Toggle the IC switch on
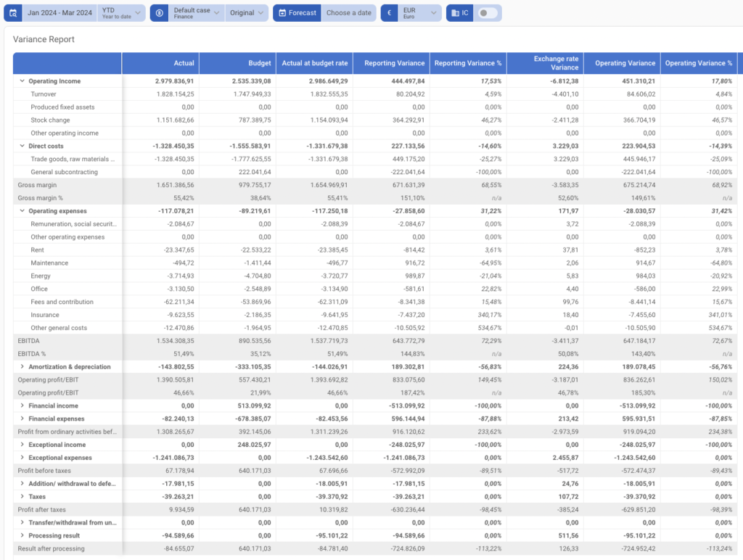This screenshot has height=560, width=743. click(488, 13)
